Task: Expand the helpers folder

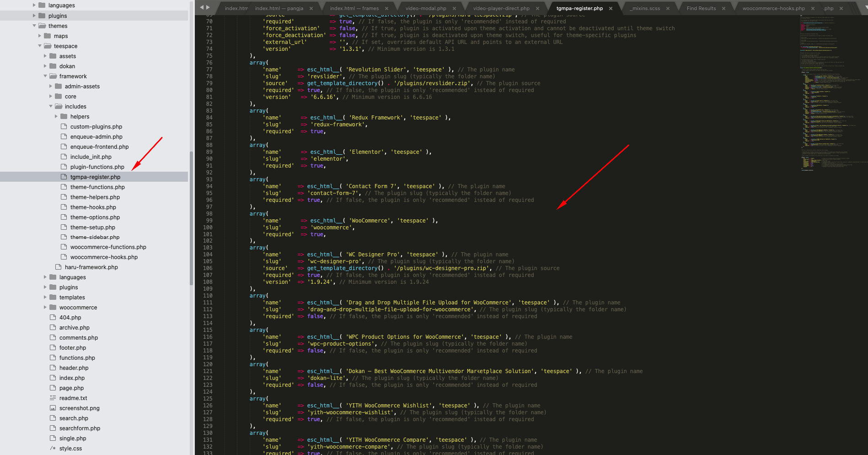Action: click(x=56, y=116)
